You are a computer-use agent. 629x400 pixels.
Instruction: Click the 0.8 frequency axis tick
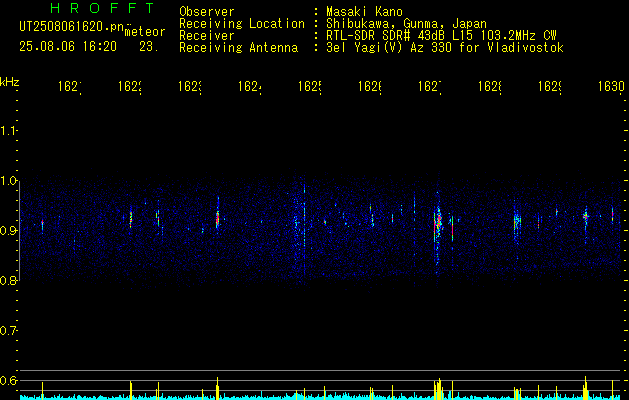click(x=8, y=280)
